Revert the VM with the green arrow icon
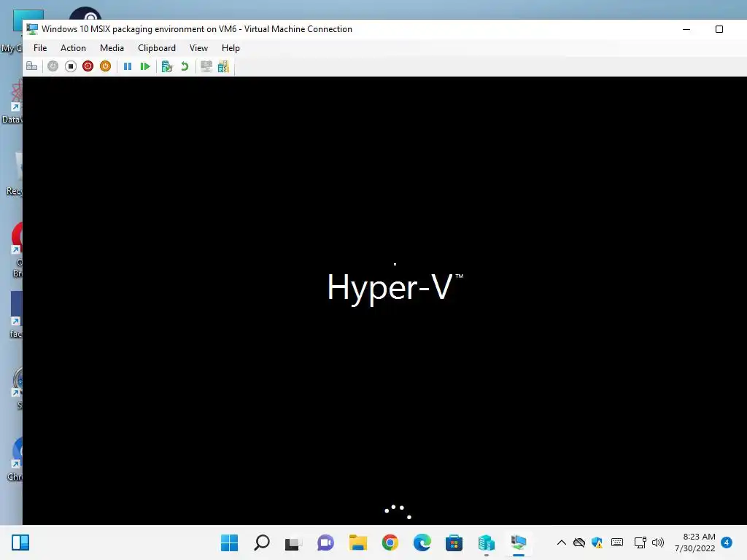Viewport: 747px width, 560px height. [185, 66]
